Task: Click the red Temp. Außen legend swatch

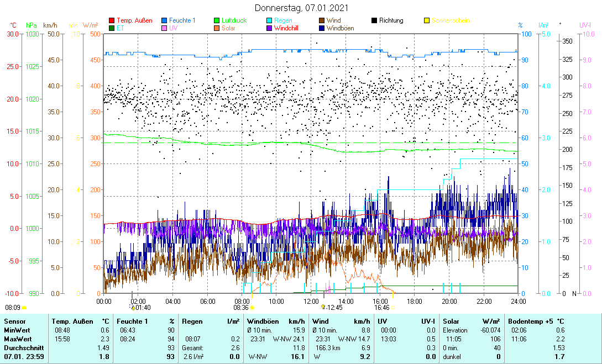Action: (112, 20)
